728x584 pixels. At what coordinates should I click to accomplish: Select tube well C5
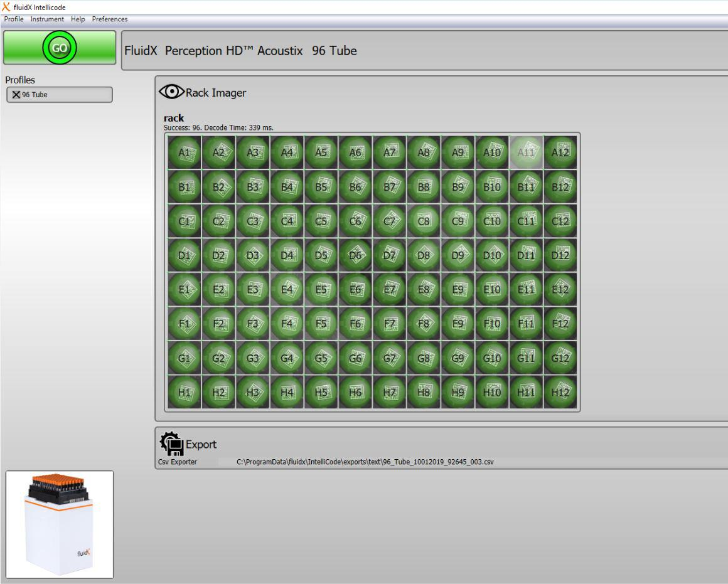pyautogui.click(x=321, y=221)
